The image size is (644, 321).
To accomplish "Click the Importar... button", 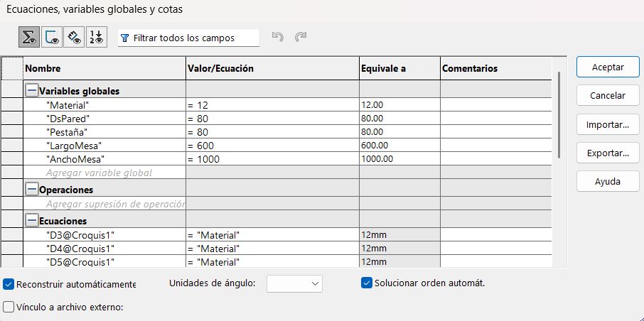I will pyautogui.click(x=608, y=124).
